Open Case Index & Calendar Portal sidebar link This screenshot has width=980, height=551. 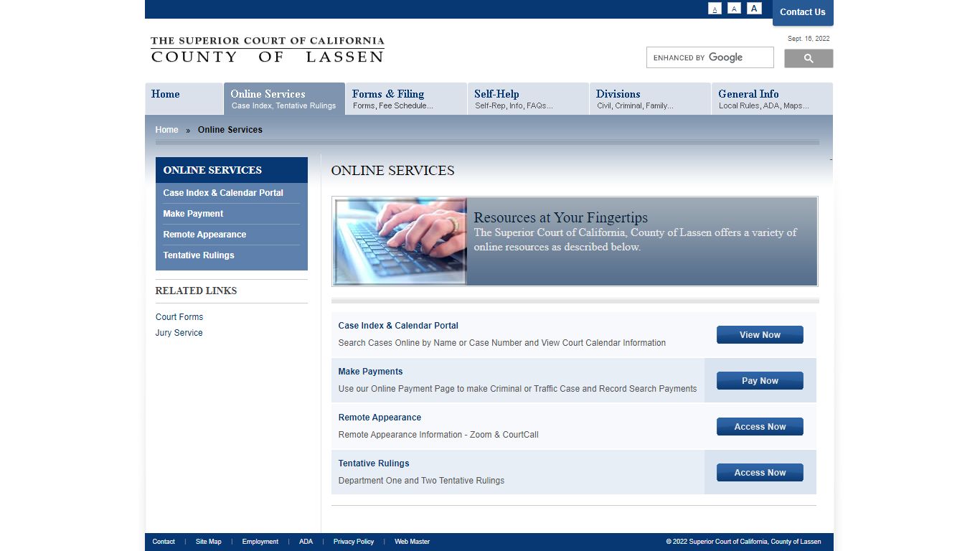[223, 193]
